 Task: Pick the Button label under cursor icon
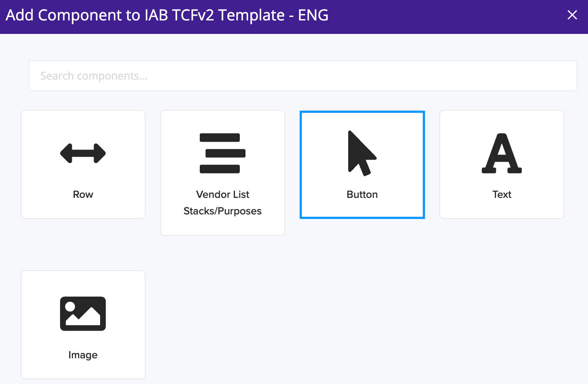362,194
